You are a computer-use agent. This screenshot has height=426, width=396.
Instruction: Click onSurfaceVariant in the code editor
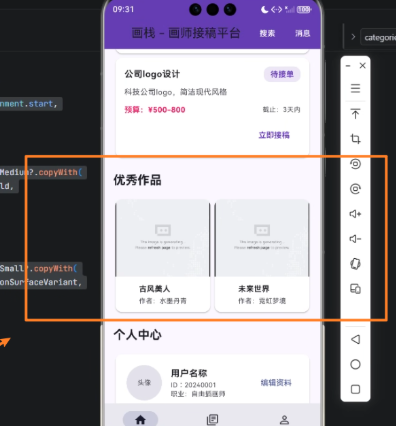pyautogui.click(x=39, y=282)
